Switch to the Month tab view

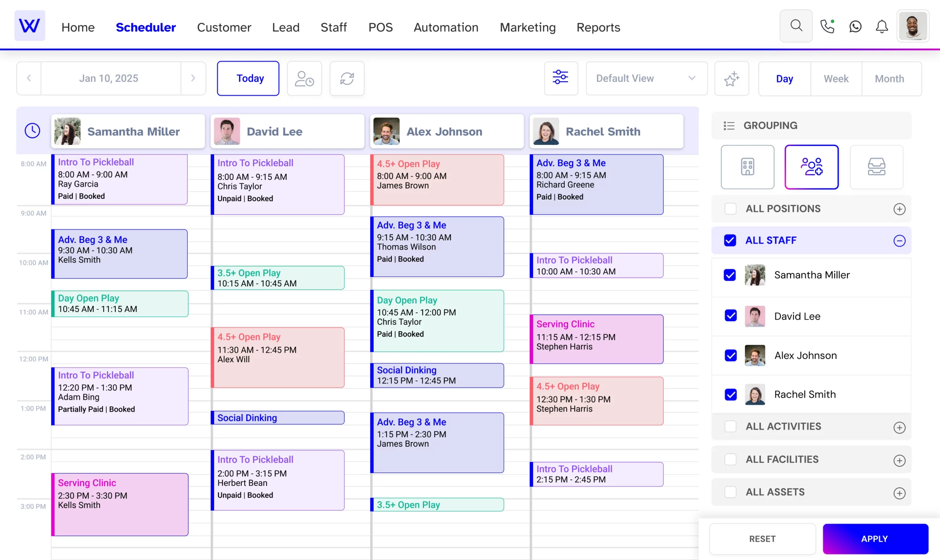click(889, 78)
